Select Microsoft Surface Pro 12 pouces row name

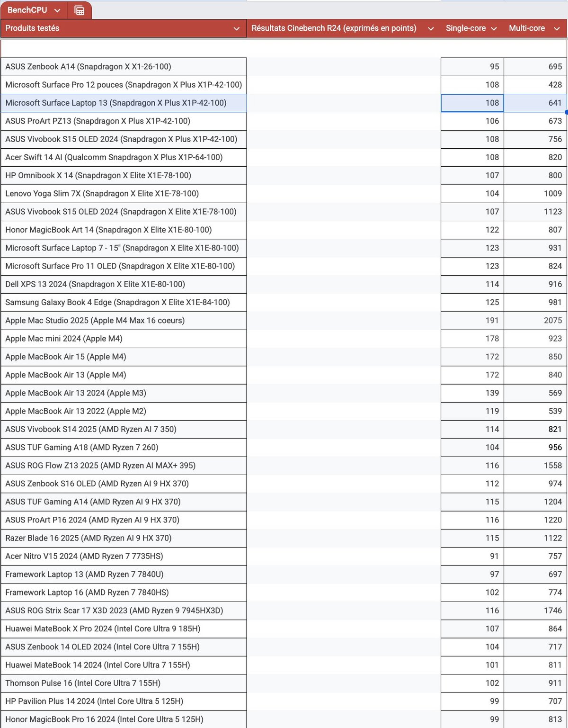(124, 85)
